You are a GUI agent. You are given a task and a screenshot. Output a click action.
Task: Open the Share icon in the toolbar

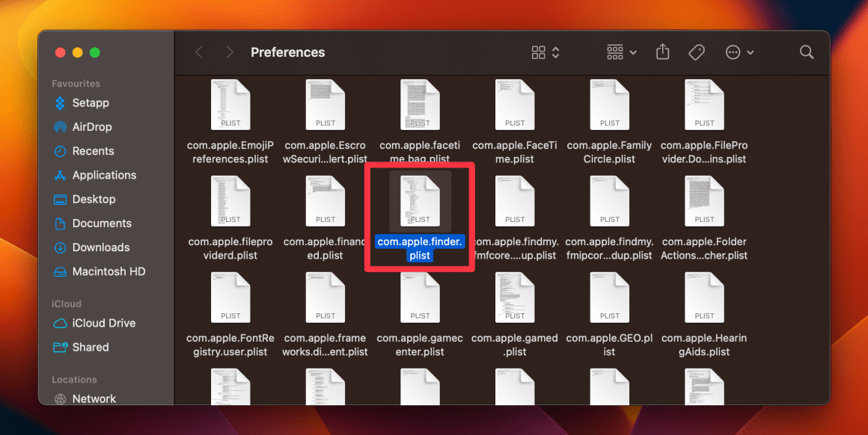point(662,52)
